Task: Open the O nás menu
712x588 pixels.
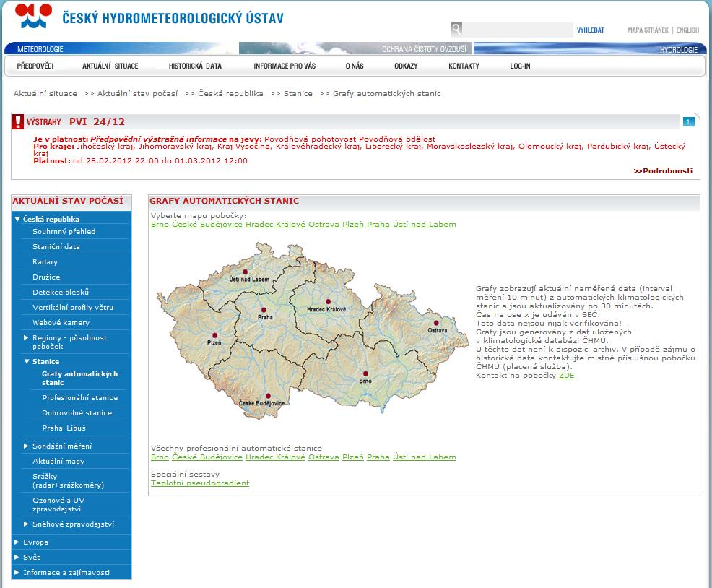Action: 355,66
